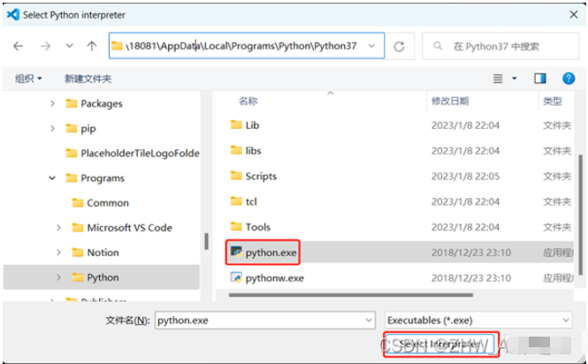Open recent locations chevron near navigation arrows
Screen dimensions: 588x364
pyautogui.click(x=69, y=46)
